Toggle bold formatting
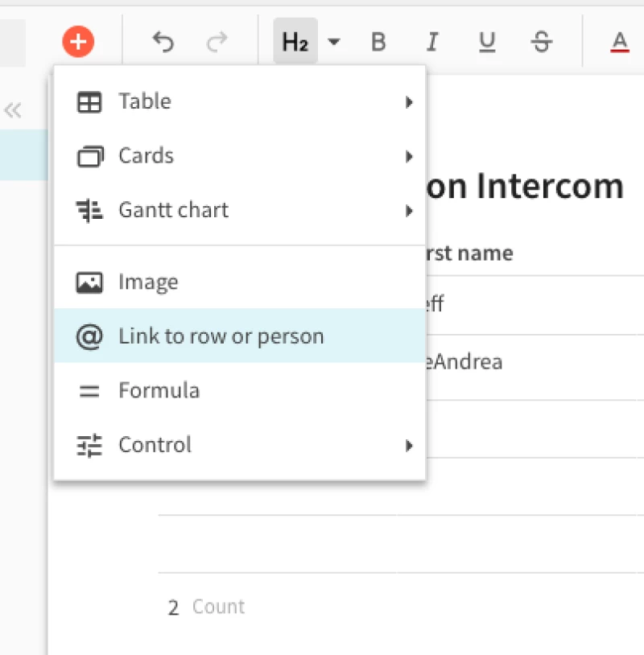 [x=378, y=42]
